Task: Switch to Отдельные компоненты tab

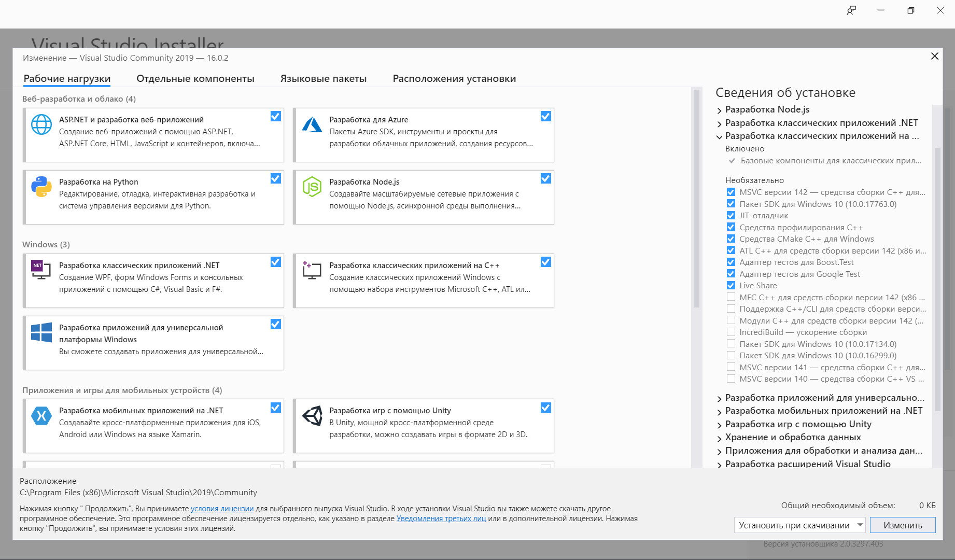Action: pos(195,78)
